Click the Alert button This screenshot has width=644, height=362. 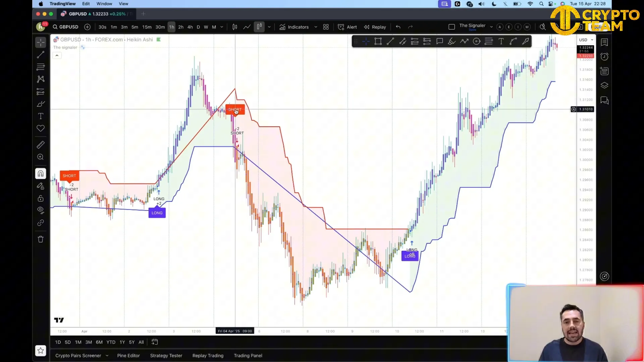(x=347, y=27)
